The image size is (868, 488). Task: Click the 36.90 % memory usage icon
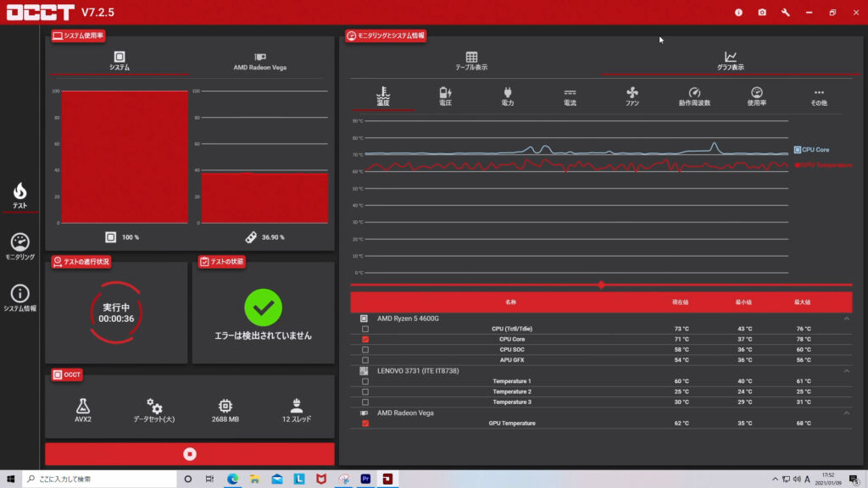pyautogui.click(x=251, y=237)
